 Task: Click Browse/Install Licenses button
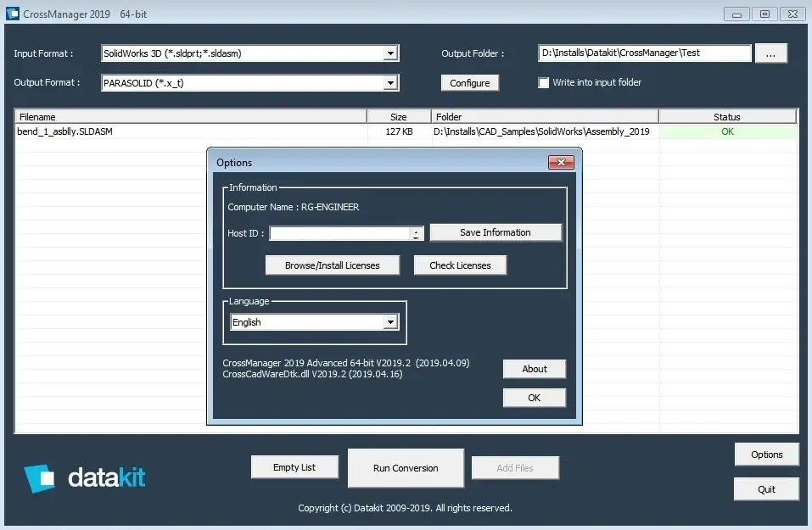332,265
